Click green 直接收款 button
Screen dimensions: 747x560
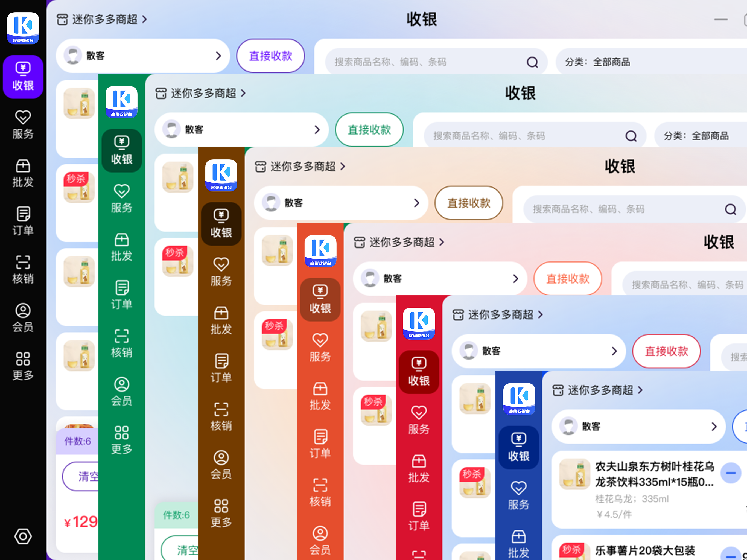point(369,129)
